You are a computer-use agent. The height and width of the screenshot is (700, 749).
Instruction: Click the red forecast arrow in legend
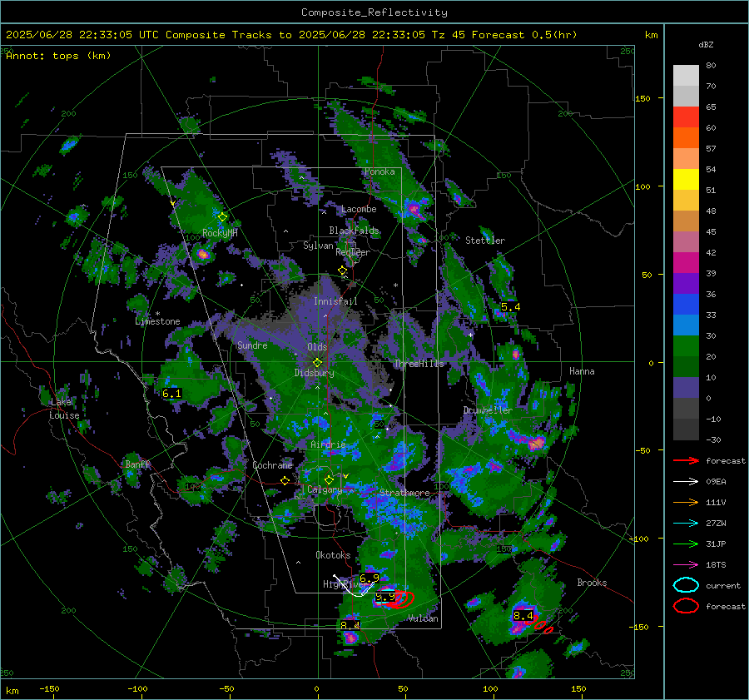click(x=686, y=460)
